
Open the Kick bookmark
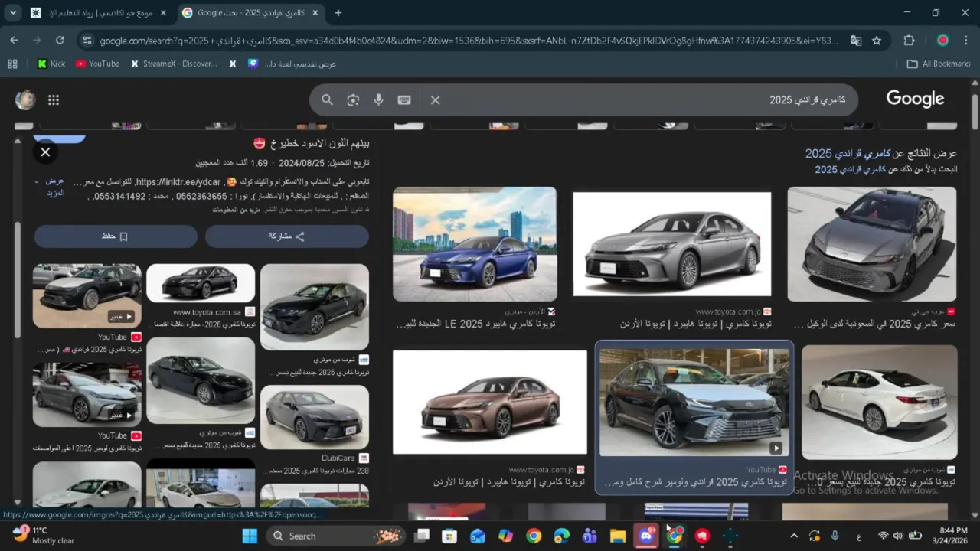click(51, 64)
